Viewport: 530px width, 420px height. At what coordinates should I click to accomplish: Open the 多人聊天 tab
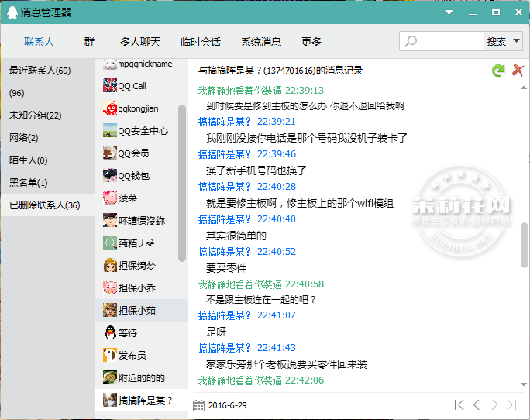pyautogui.click(x=140, y=42)
